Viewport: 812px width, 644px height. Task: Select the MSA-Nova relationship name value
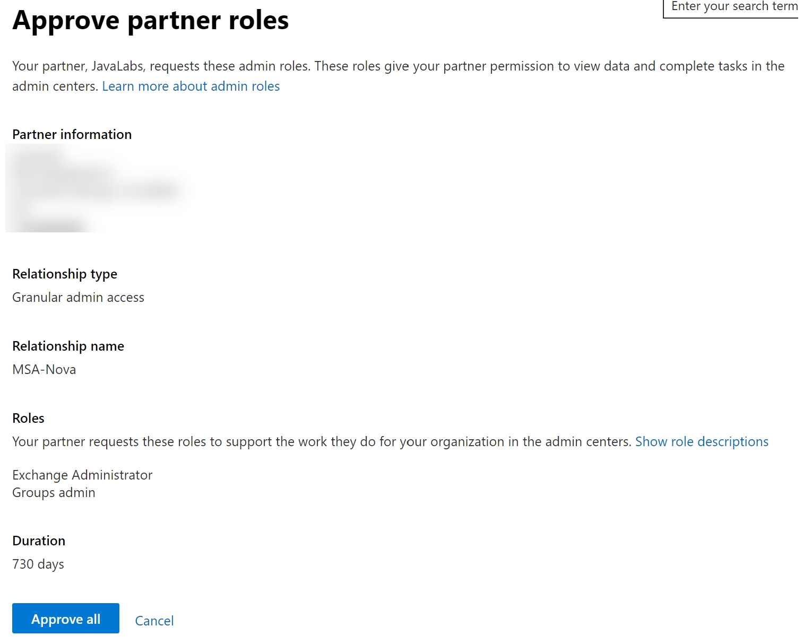(44, 370)
